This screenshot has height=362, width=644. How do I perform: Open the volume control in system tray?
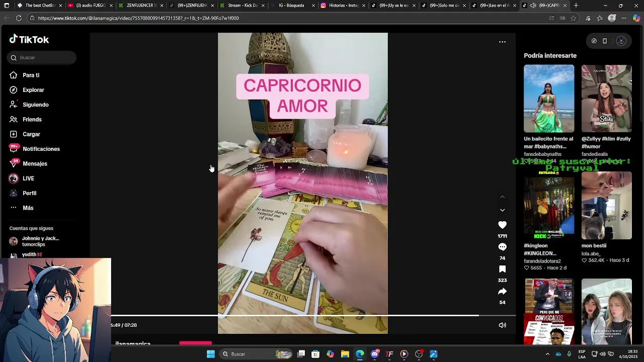(x=602, y=354)
